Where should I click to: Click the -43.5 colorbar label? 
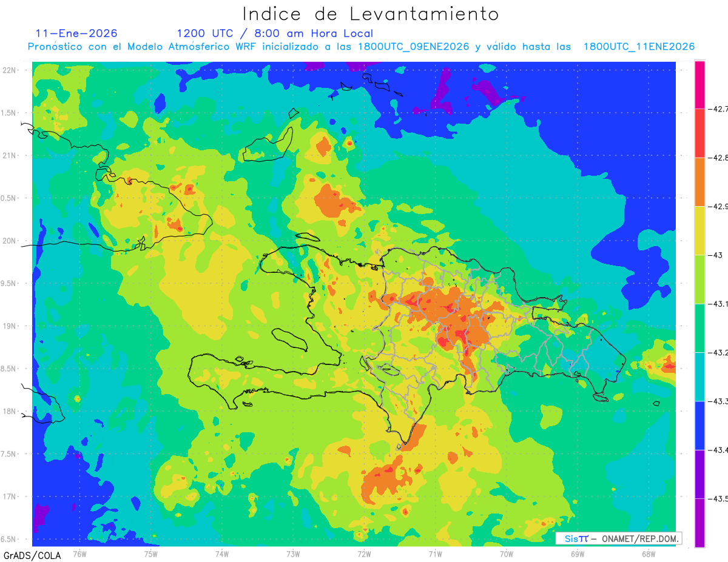click(x=718, y=499)
